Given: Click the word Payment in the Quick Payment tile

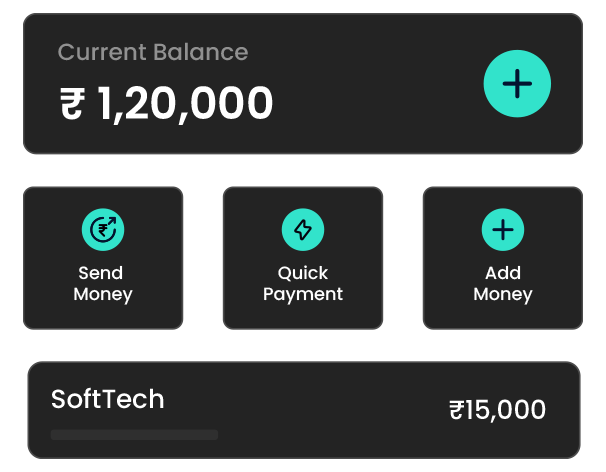Looking at the screenshot, I should tap(303, 295).
